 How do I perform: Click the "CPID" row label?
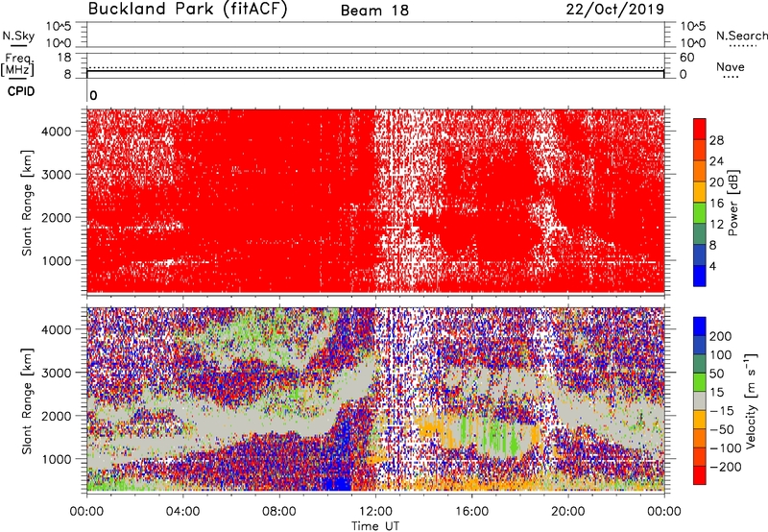(21, 91)
